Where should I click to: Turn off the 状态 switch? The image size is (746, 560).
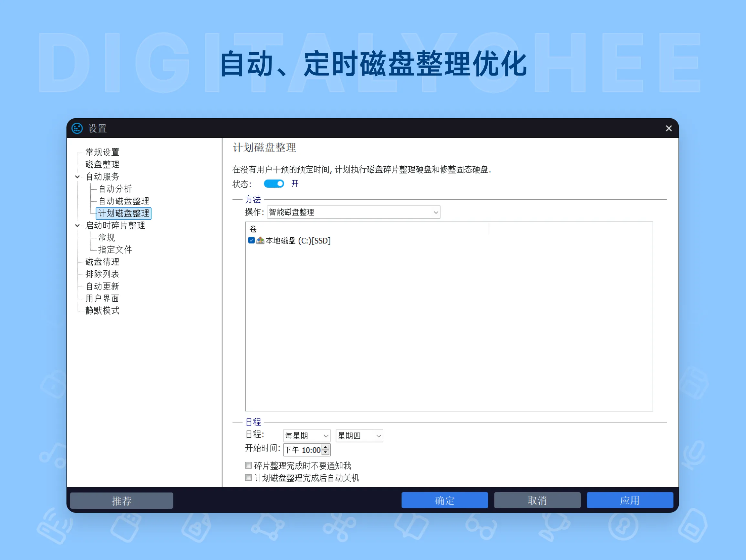pyautogui.click(x=274, y=184)
